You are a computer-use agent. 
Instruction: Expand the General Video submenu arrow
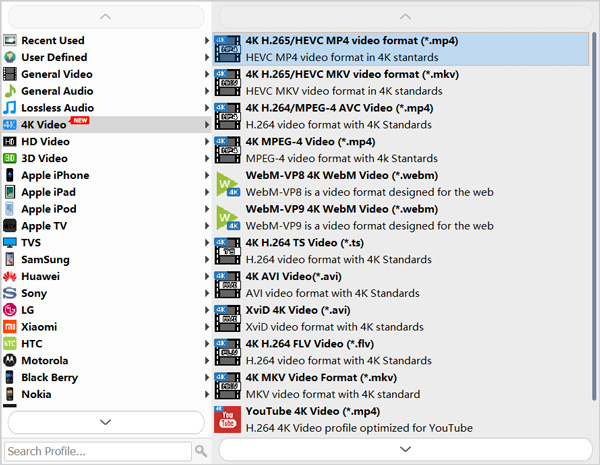point(207,74)
